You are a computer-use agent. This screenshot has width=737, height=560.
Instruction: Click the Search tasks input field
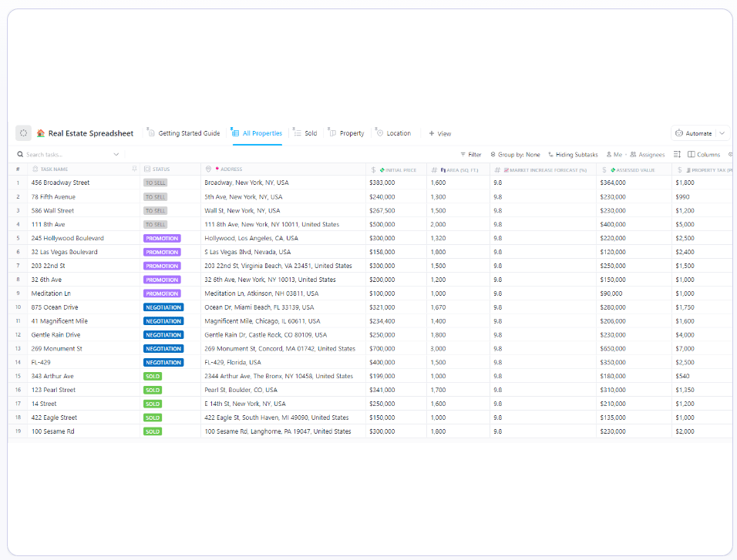68,154
